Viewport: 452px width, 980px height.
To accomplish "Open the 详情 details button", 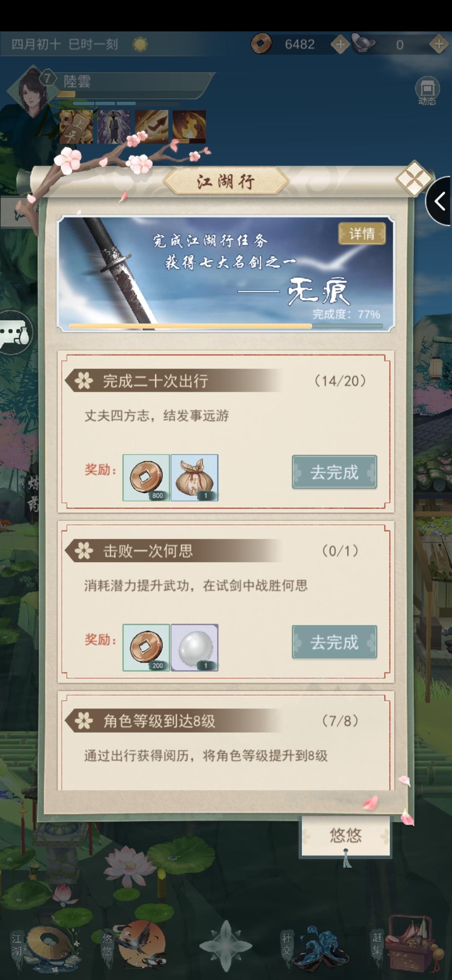I will (x=362, y=234).
